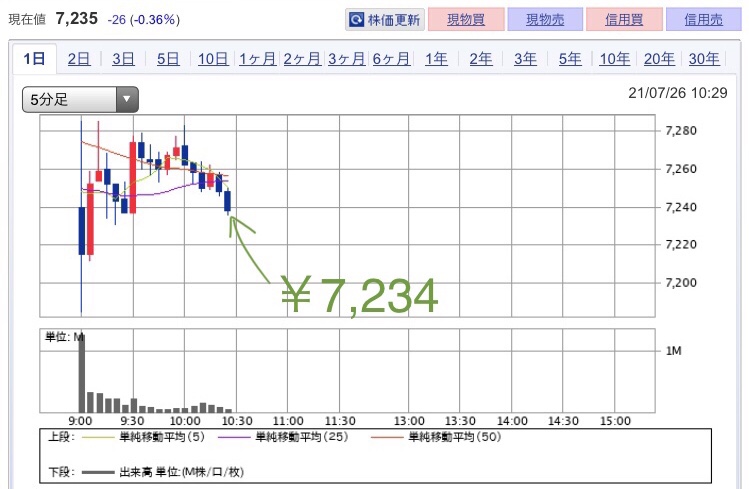
Task: Click the tall 9:00 opening volume bar
Action: pos(82,372)
